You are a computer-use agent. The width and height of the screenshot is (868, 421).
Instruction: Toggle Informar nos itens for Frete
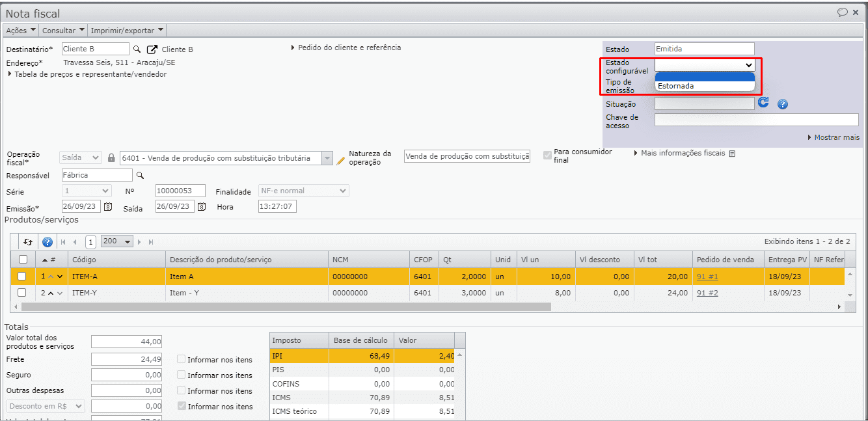coord(182,359)
